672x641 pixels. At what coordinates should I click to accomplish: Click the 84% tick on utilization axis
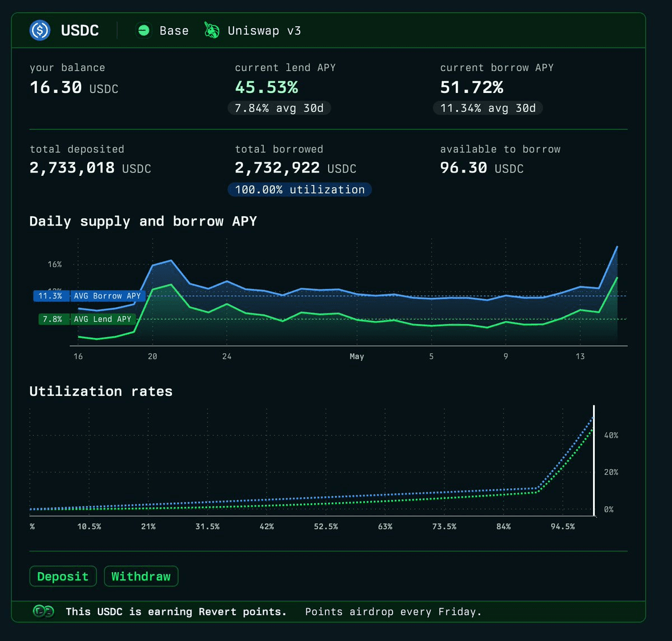503,527
